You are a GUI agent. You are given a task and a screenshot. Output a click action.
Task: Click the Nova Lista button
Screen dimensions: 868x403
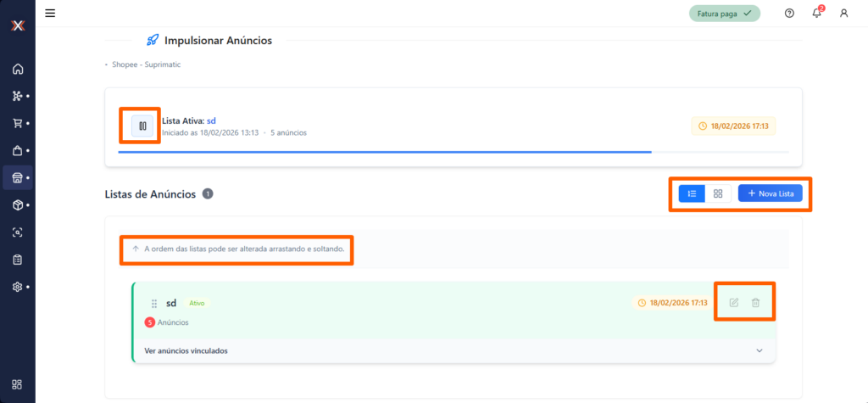pyautogui.click(x=770, y=193)
